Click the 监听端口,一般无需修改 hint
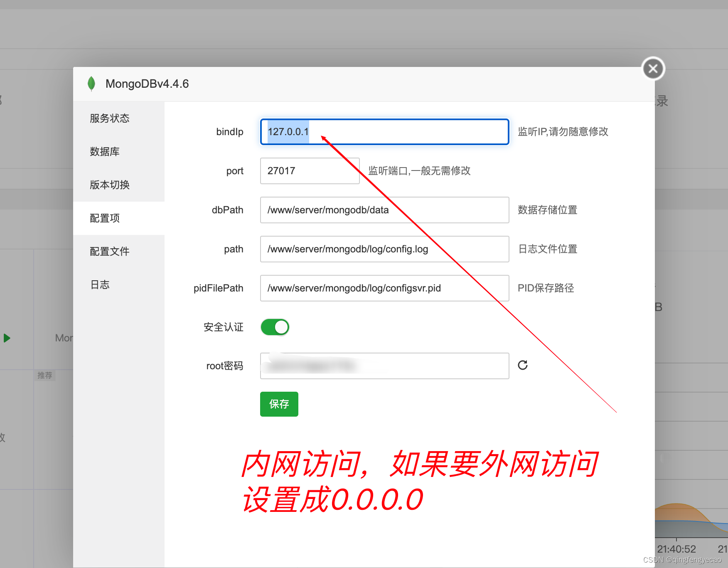 419,171
